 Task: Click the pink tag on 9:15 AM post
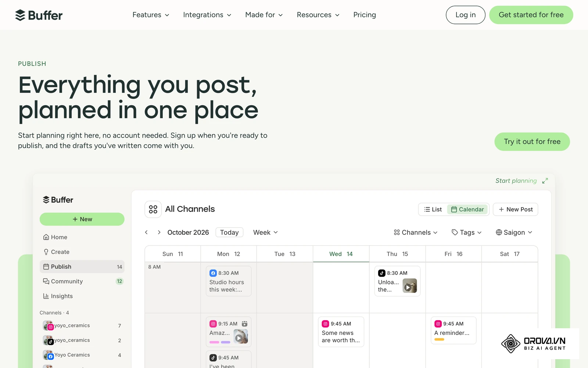[214, 342]
